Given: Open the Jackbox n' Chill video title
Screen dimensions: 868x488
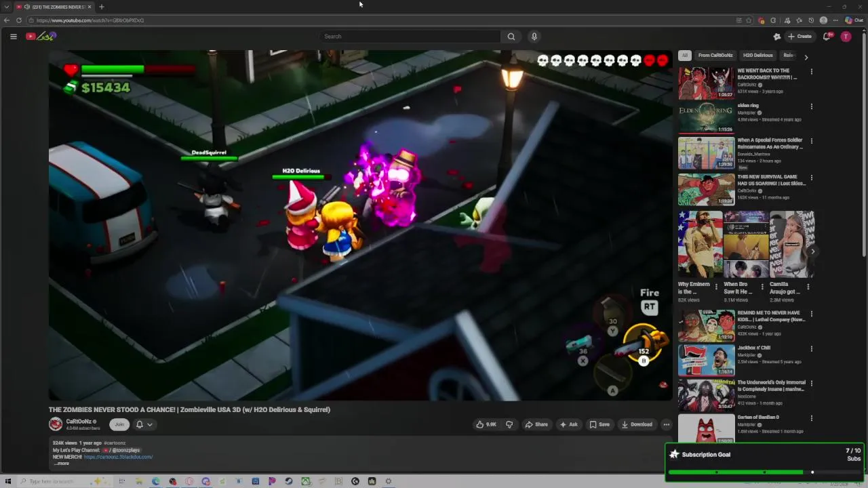Looking at the screenshot, I should (x=753, y=348).
